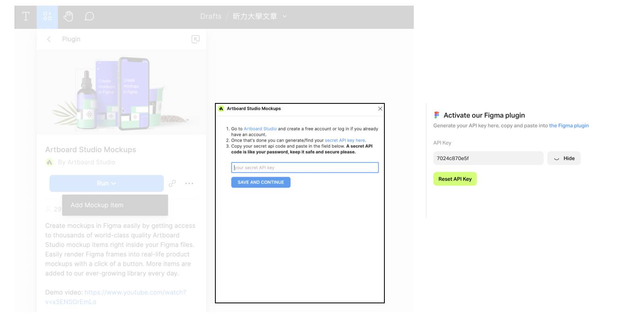644x317 pixels.
Task: Click the plugin mockup preview thumbnail
Action: coord(121,92)
